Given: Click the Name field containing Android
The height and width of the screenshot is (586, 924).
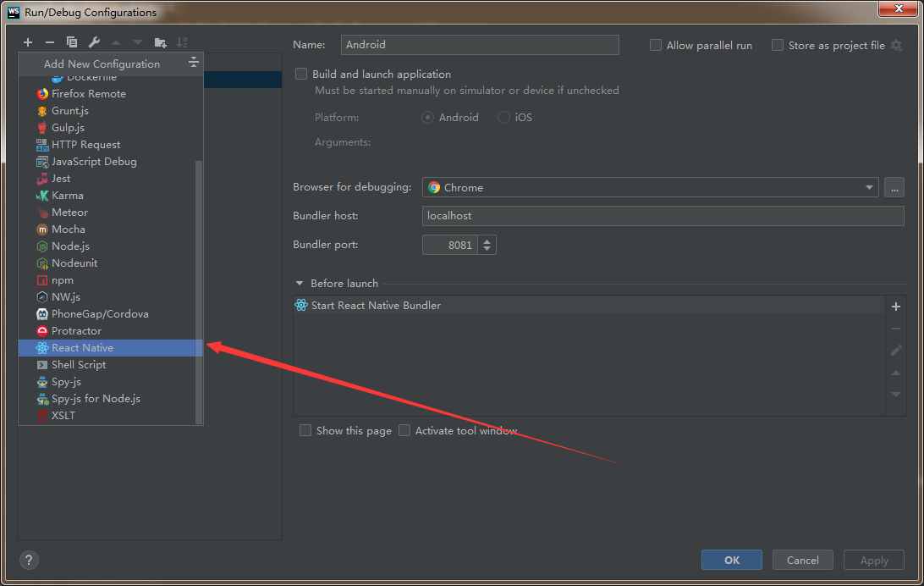Looking at the screenshot, I should 480,45.
